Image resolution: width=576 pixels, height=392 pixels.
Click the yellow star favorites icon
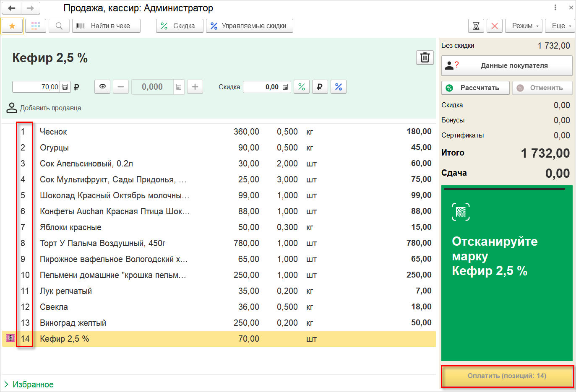(x=12, y=26)
